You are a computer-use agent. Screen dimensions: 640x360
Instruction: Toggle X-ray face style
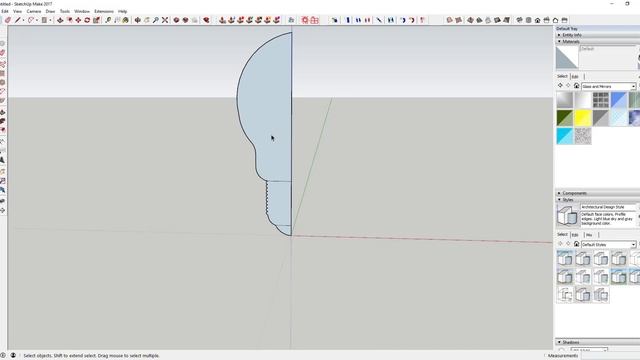click(449, 20)
